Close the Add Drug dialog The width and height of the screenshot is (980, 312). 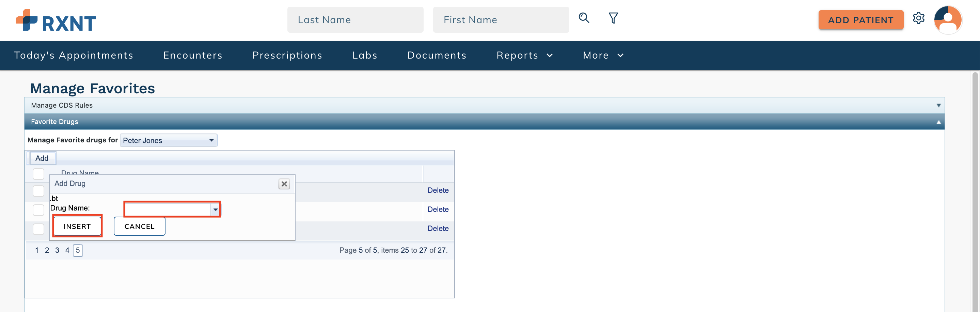(284, 184)
